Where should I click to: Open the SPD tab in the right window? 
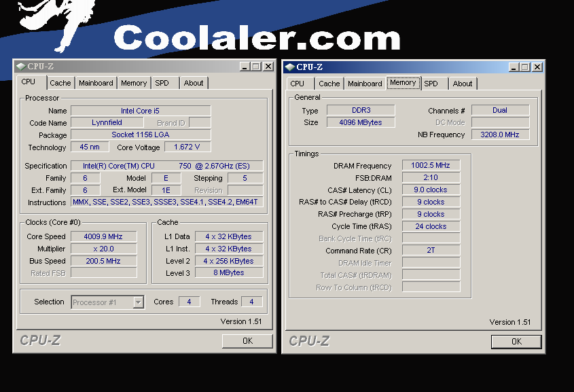pyautogui.click(x=435, y=84)
